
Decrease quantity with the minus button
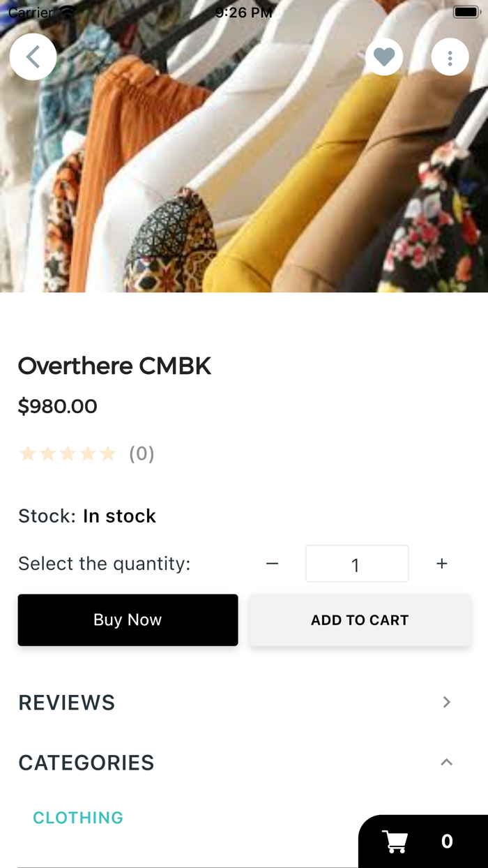tap(273, 564)
